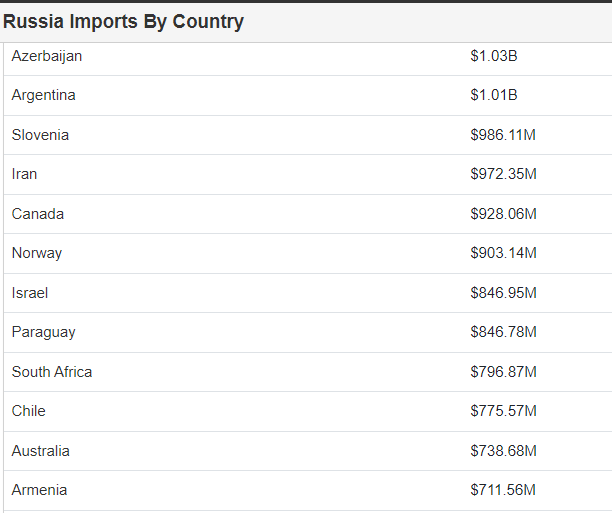
Task: Click the South Africa entry
Action: 52,372
